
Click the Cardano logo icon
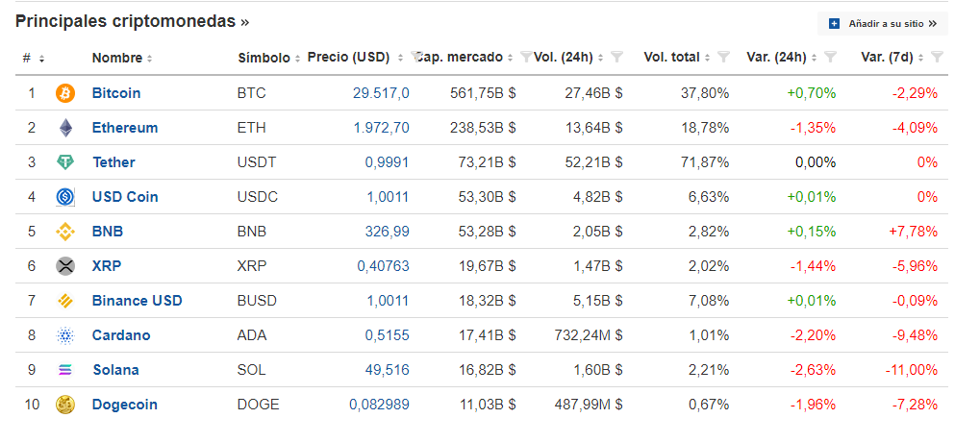pos(65,335)
